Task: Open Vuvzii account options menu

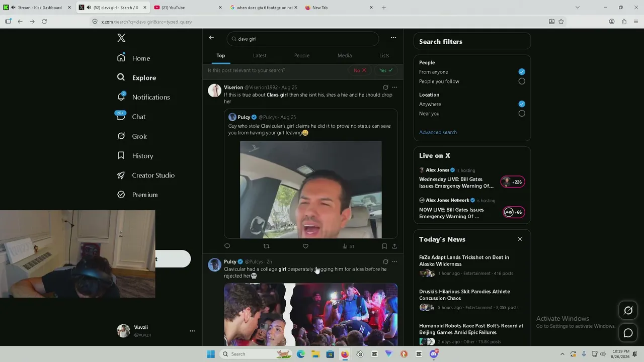Action: [192, 331]
